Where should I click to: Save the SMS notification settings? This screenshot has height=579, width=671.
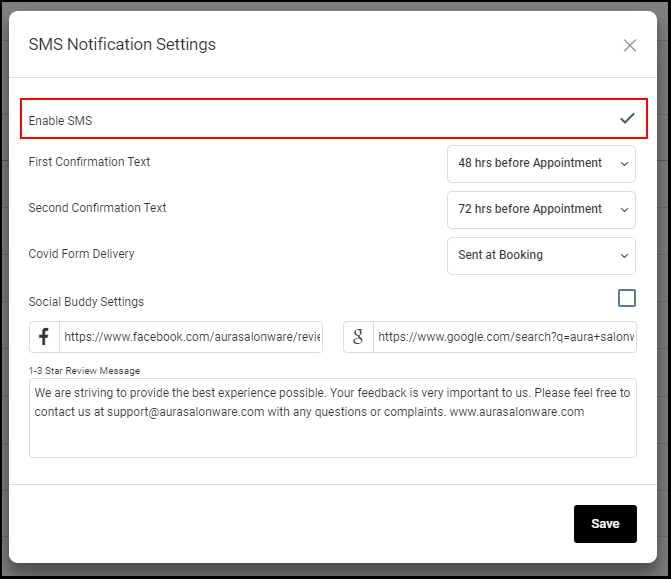pos(605,524)
